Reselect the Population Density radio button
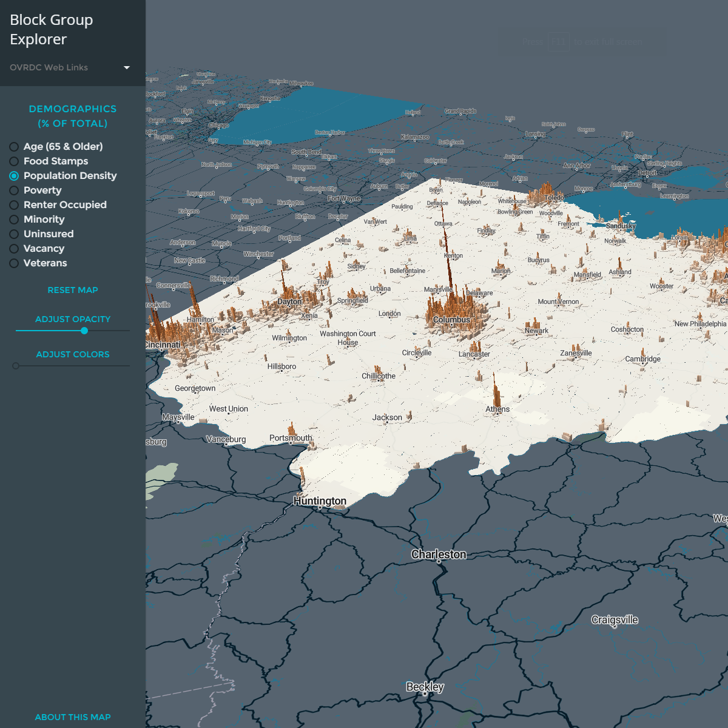The height and width of the screenshot is (728, 728). click(13, 175)
